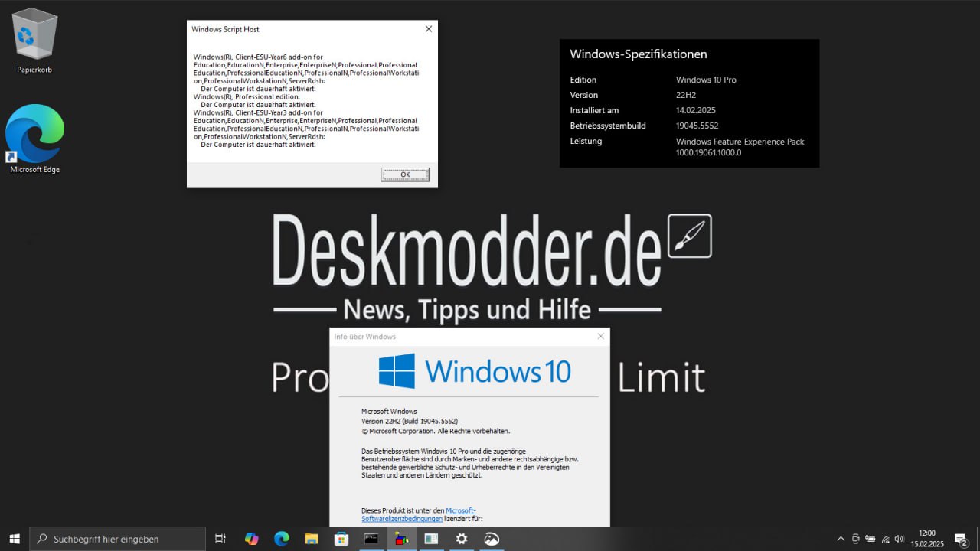980x551 pixels.
Task: Open the notification center with 2 alerts
Action: click(961, 539)
